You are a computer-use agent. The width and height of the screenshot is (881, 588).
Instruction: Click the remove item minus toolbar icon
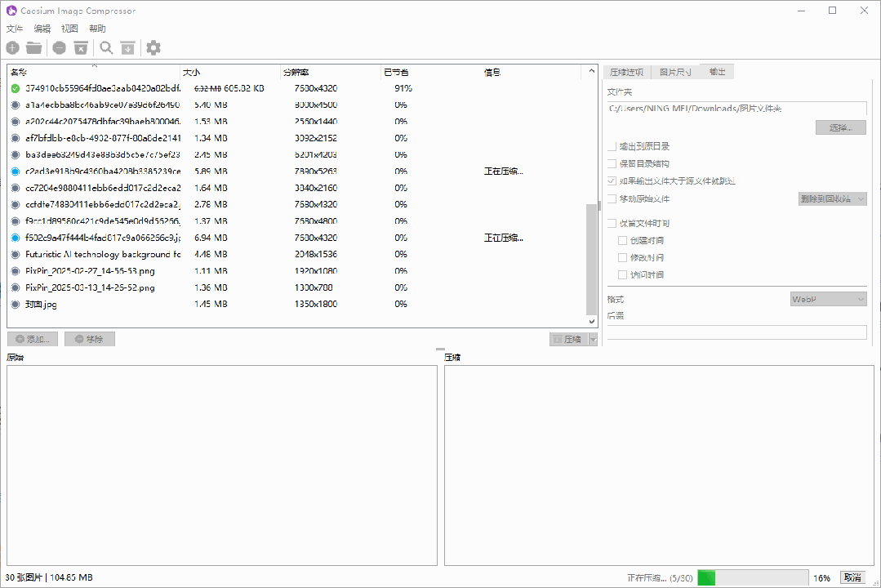coord(59,48)
